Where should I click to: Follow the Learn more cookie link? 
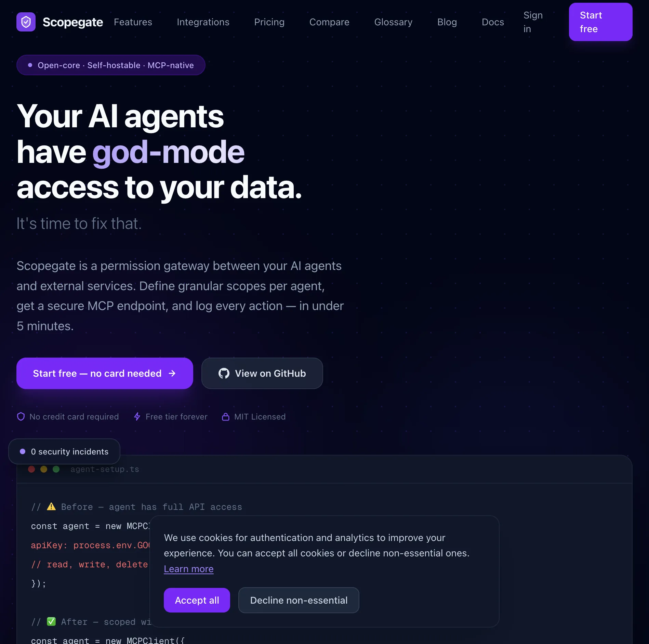point(189,569)
